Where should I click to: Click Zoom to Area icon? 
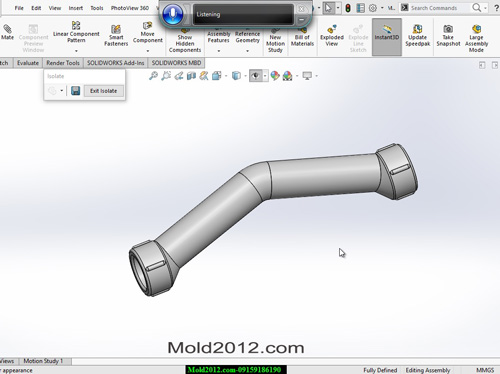pos(166,76)
